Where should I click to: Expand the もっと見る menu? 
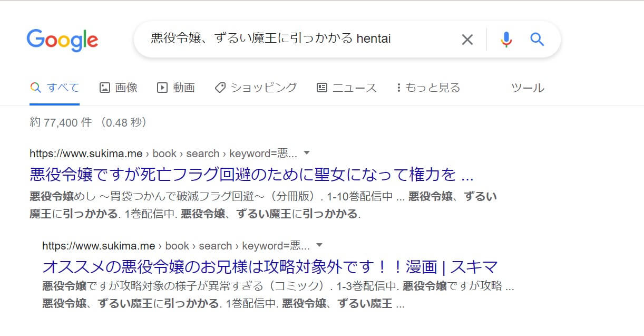point(428,88)
